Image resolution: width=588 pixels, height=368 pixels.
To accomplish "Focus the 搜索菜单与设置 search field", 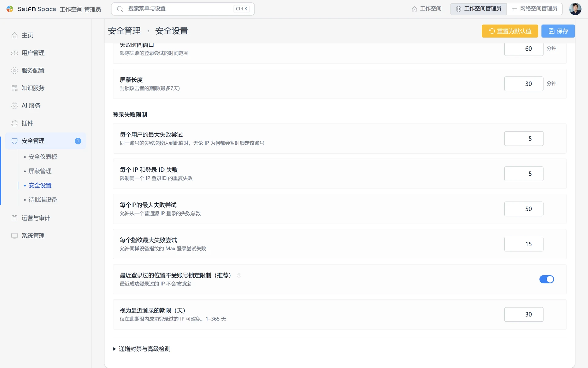I will click(183, 9).
